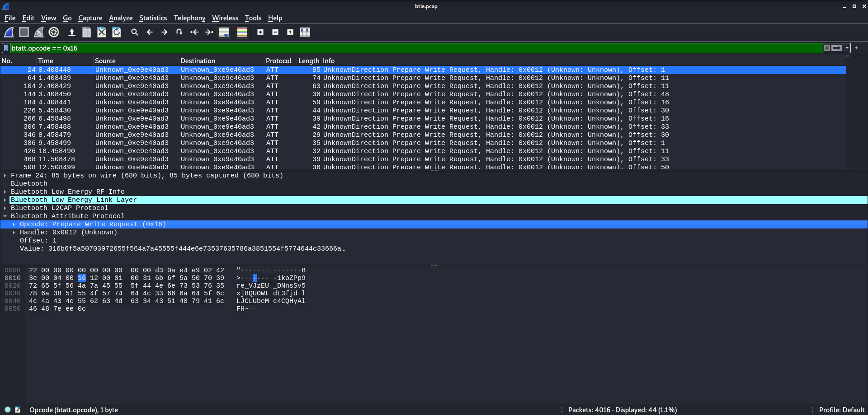This screenshot has width=868, height=415.
Task: Sort by the Destination column header
Action: [x=222, y=61]
